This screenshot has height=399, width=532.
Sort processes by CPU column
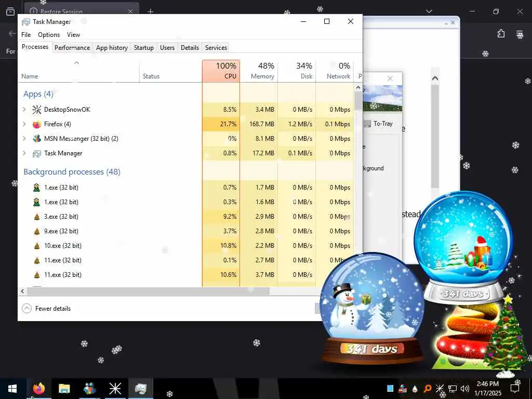221,71
